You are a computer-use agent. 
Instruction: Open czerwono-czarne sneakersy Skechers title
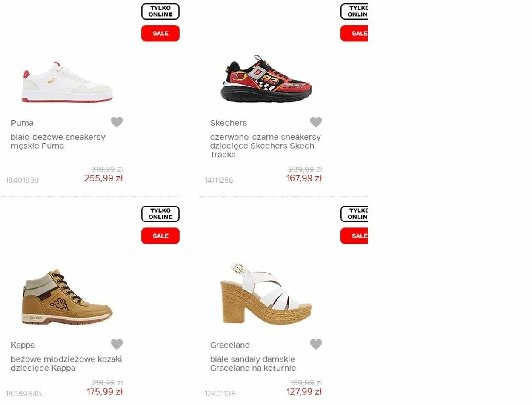point(265,146)
